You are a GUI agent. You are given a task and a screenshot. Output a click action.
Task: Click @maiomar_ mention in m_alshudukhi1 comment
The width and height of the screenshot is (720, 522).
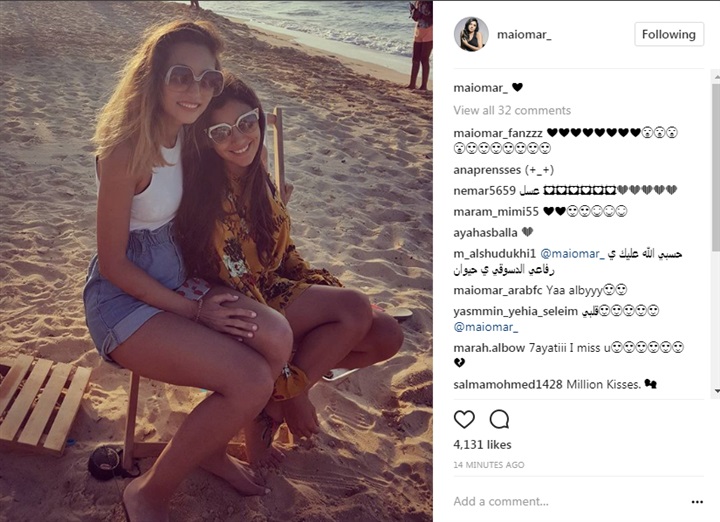point(573,253)
